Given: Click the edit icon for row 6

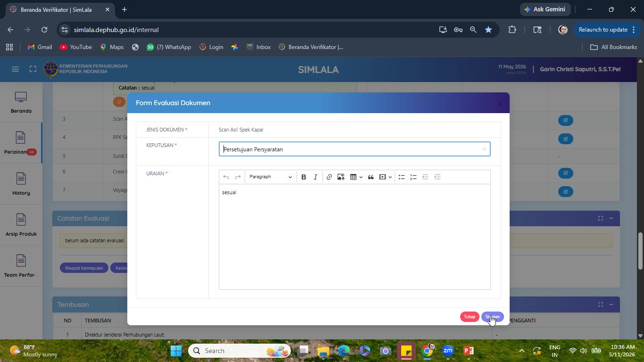Looking at the screenshot, I should [565, 173].
